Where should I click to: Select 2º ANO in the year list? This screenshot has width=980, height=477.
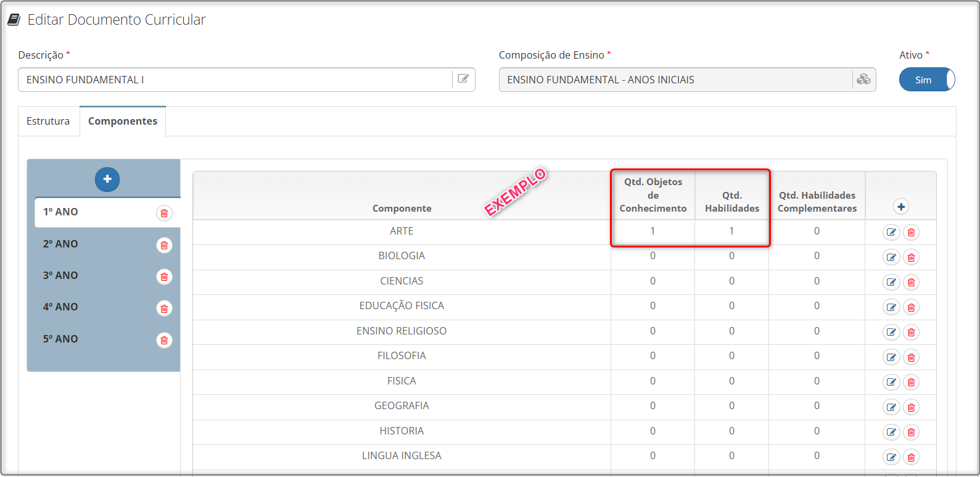(x=60, y=244)
